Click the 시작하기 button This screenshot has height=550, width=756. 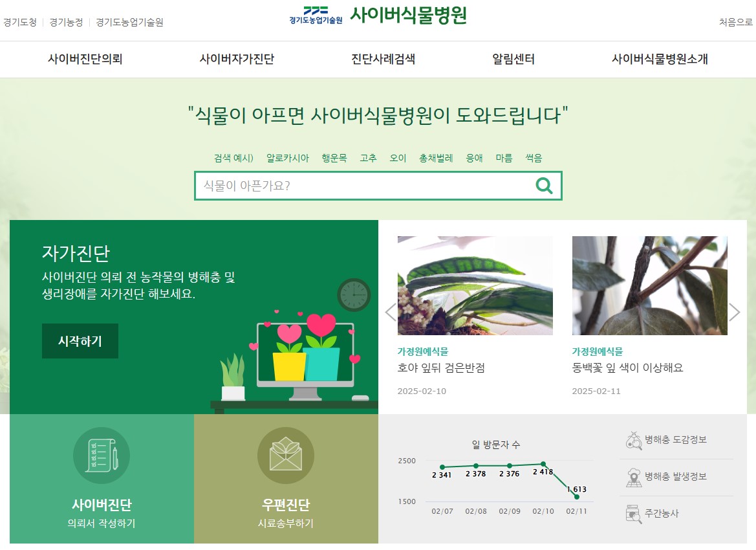point(80,341)
